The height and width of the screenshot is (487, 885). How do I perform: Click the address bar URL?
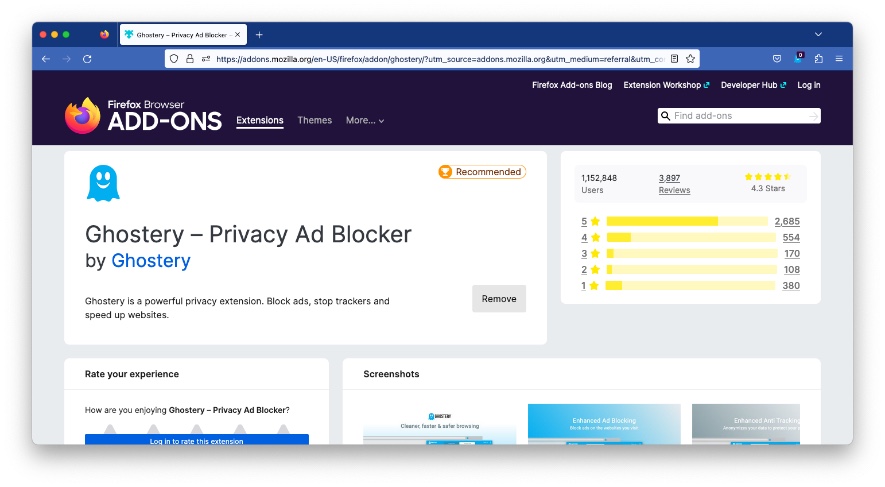(440, 59)
